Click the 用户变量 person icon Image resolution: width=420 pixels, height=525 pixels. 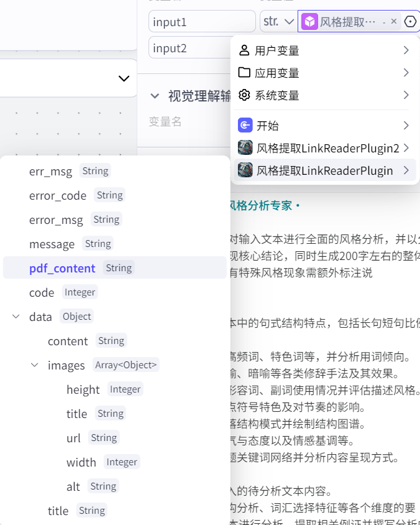point(244,50)
